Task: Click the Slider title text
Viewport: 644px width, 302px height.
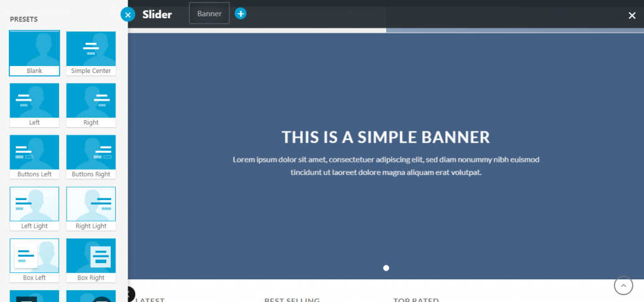Action: click(x=157, y=15)
